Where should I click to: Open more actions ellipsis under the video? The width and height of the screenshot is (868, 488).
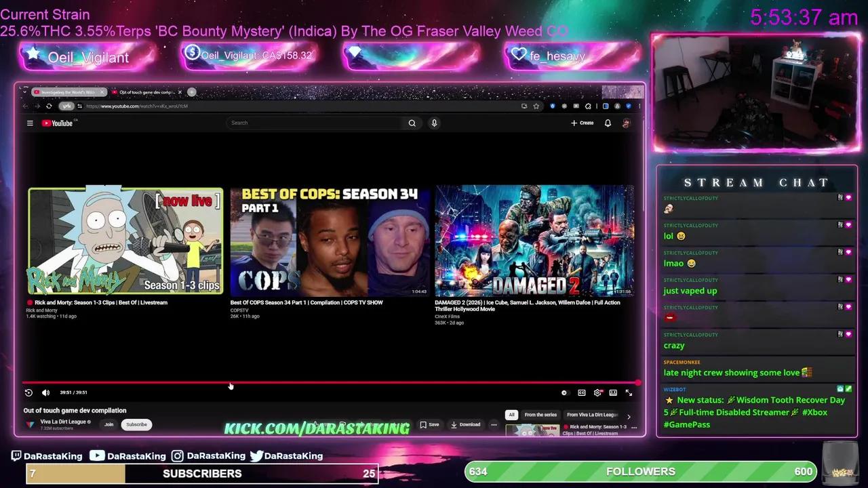(494, 425)
